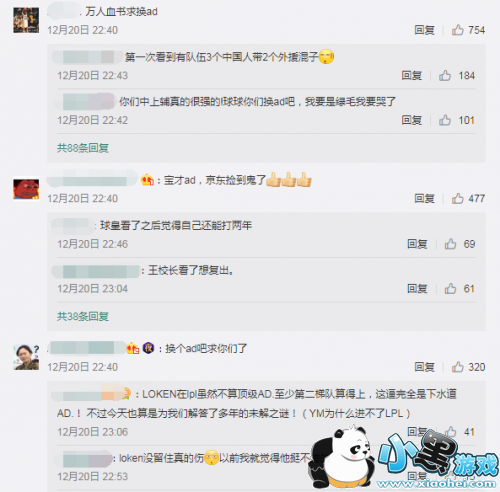500x492 pixels.
Task: Like the reply with 101 likes
Action: [x=445, y=120]
